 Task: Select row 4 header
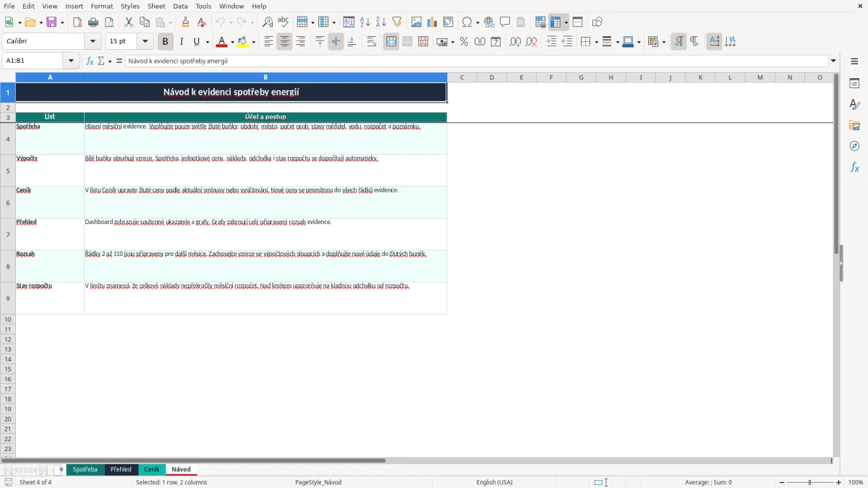pyautogui.click(x=8, y=138)
